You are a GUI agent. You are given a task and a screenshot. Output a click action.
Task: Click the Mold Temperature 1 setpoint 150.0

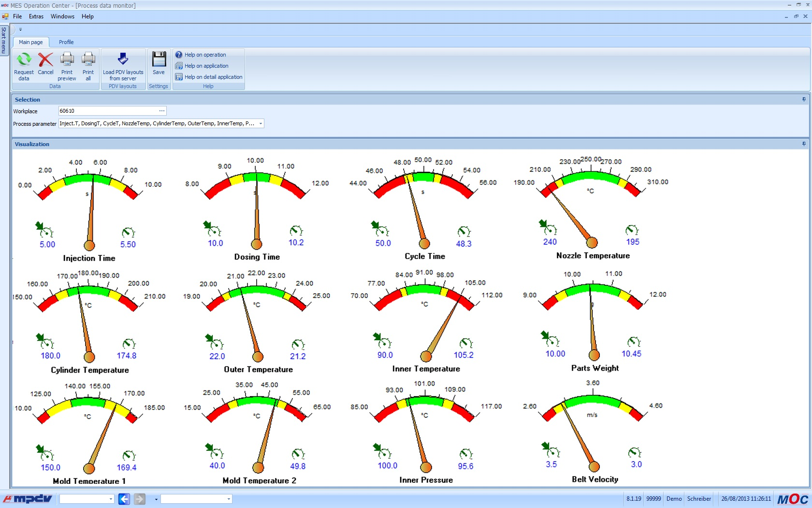[x=50, y=468]
